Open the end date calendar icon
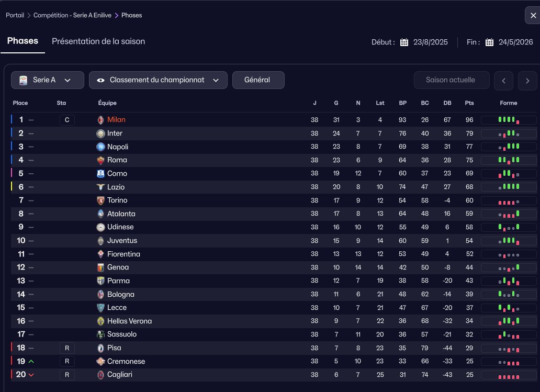540x392 pixels. coord(489,42)
